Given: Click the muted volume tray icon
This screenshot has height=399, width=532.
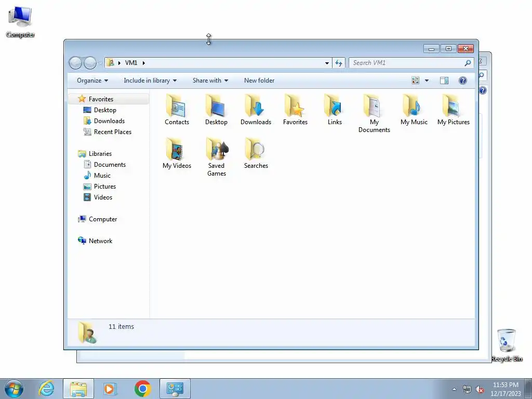Looking at the screenshot, I should pos(480,390).
